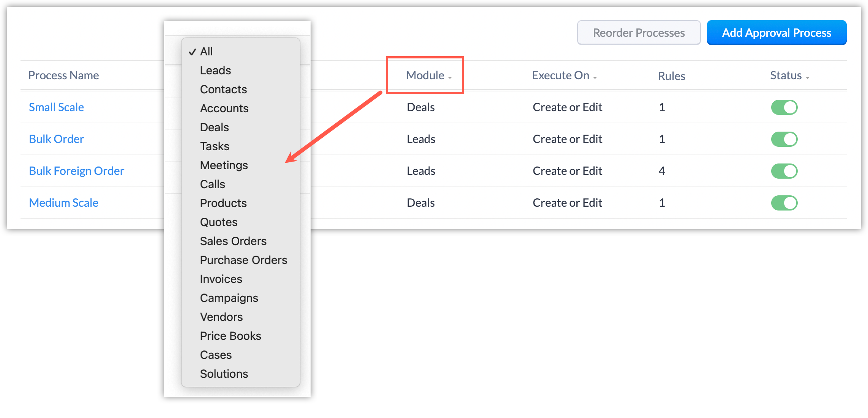This screenshot has width=868, height=418.
Task: Disable the Bulk Order process switch
Action: click(x=784, y=139)
